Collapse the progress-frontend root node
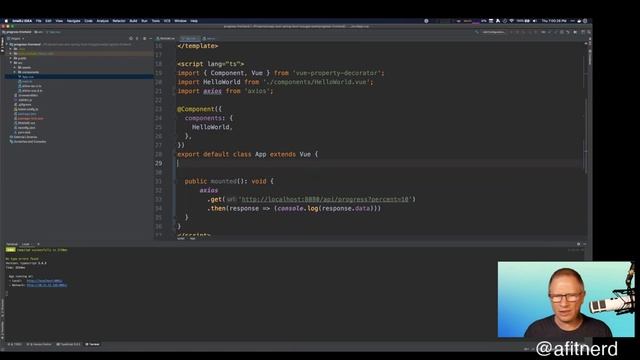The height and width of the screenshot is (360, 640). click(x=7, y=44)
